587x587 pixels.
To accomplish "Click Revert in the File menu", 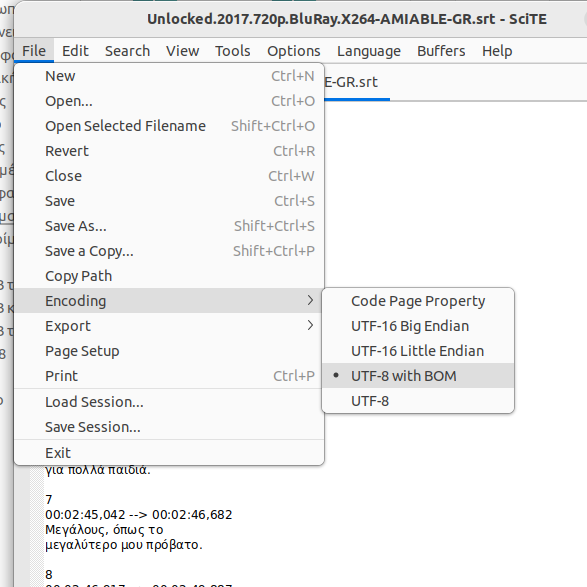I will click(169, 151).
